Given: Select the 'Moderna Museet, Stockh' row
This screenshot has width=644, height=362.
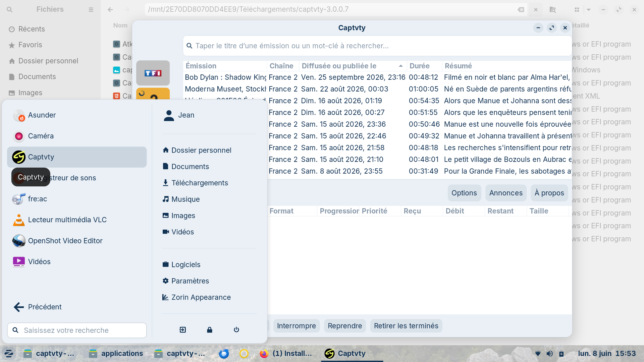Looking at the screenshot, I should 377,89.
